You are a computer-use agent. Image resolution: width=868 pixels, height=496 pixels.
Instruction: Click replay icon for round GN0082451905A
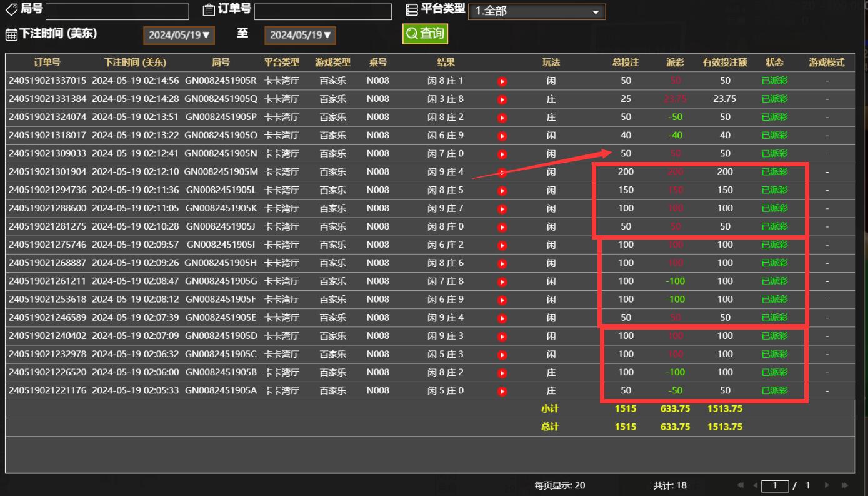coord(502,392)
